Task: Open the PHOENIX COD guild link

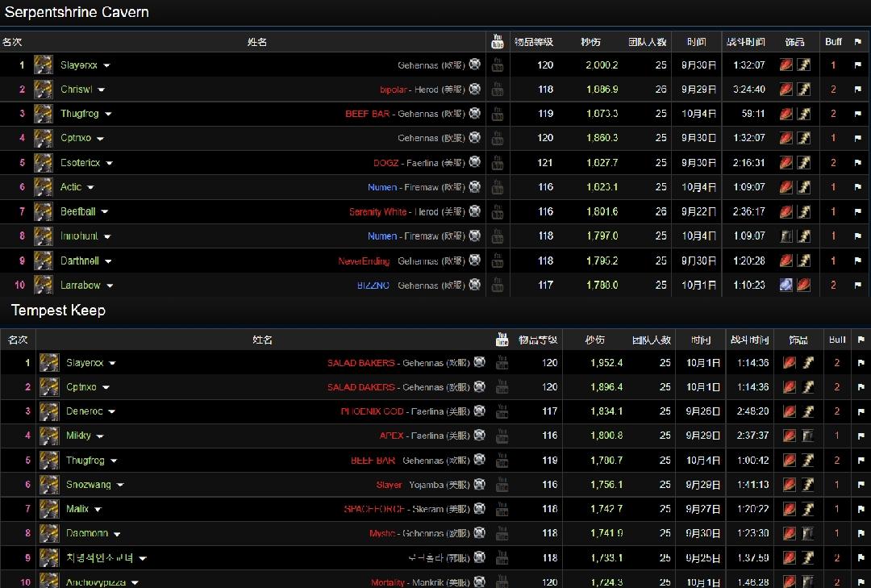Action: pos(372,411)
